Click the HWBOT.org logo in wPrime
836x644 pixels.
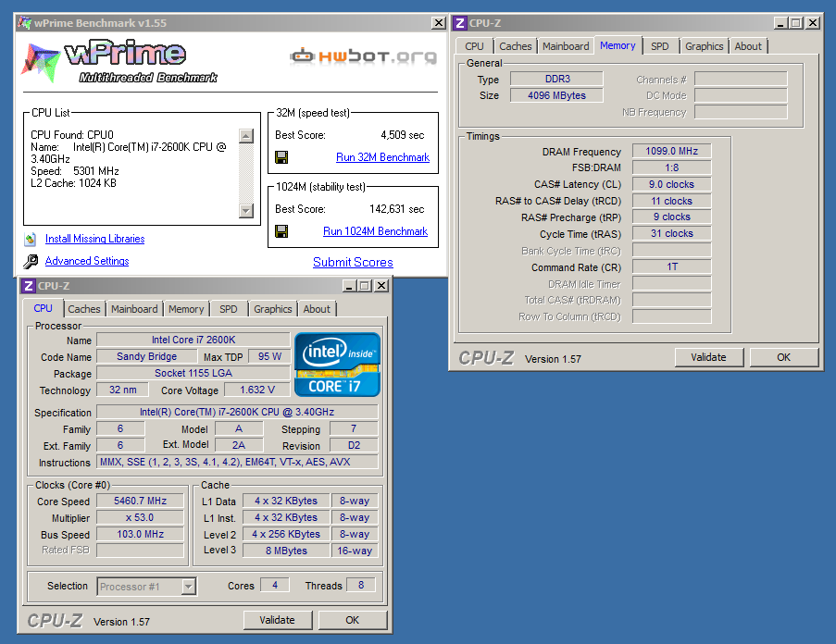coord(363,56)
